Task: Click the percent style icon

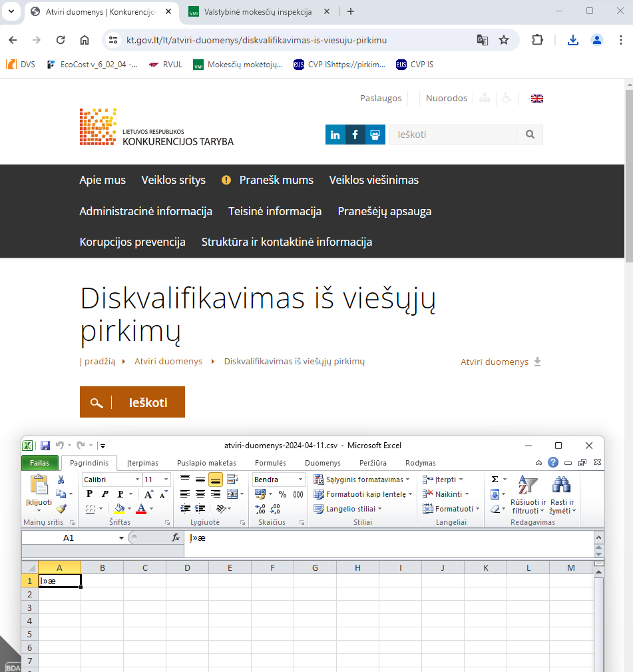Action: click(x=282, y=494)
